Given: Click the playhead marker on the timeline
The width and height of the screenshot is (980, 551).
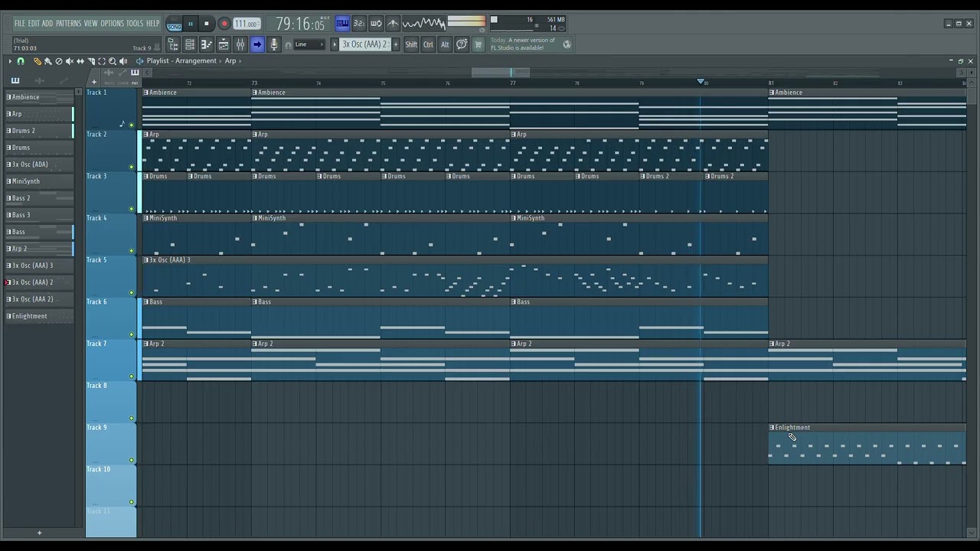Looking at the screenshot, I should click(701, 82).
